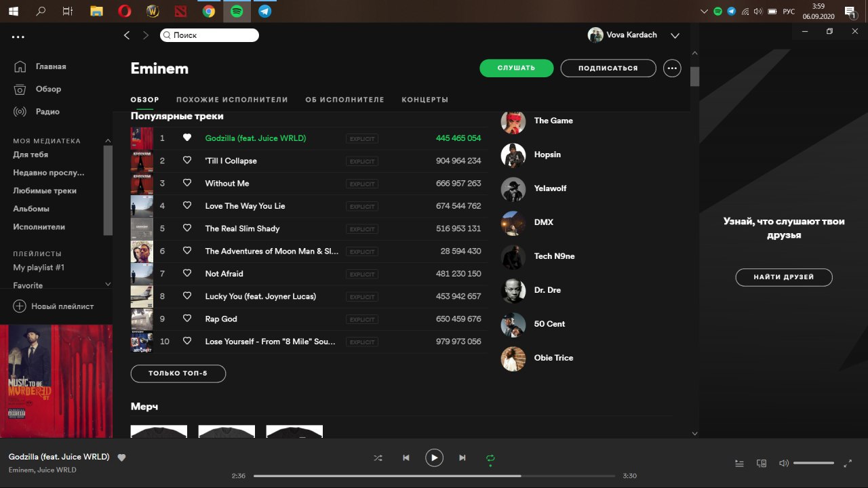The height and width of the screenshot is (488, 868).
Task: Click Только топ-5 button
Action: coord(178,373)
